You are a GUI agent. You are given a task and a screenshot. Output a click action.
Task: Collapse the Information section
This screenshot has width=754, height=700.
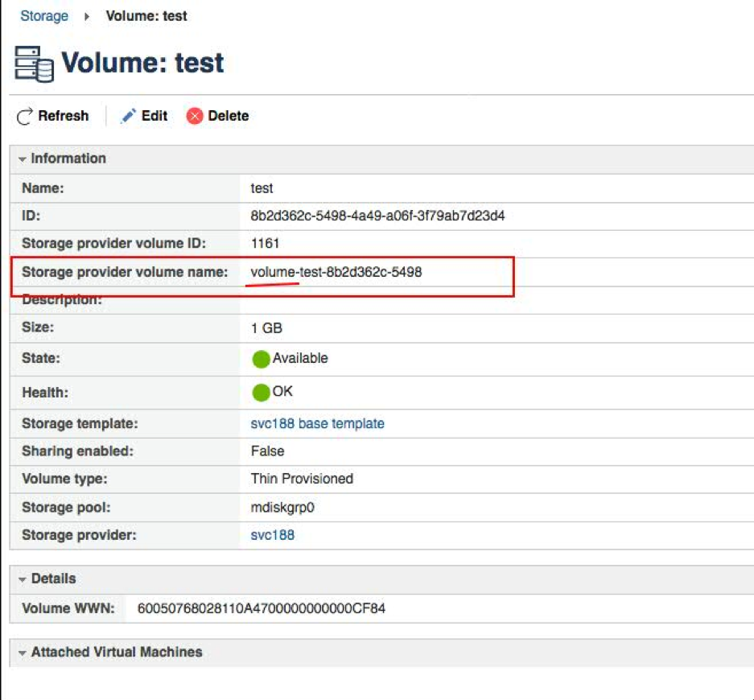pos(23,159)
